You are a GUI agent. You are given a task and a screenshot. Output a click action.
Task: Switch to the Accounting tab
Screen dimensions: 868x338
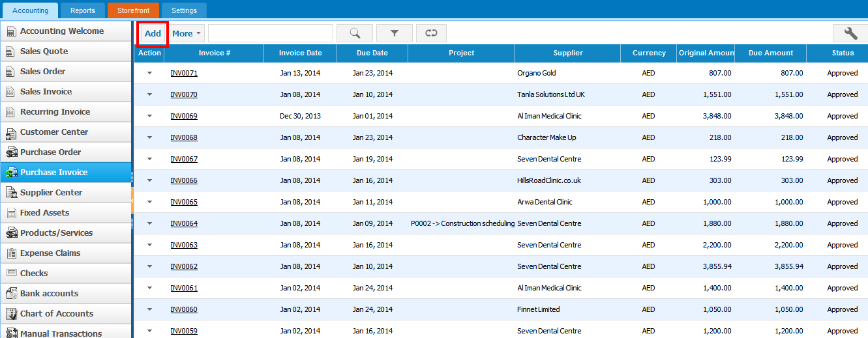[x=31, y=10]
